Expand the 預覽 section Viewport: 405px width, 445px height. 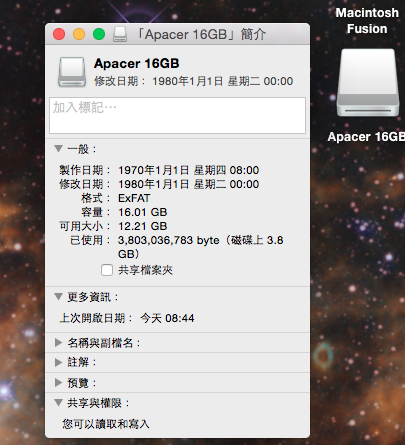58,382
